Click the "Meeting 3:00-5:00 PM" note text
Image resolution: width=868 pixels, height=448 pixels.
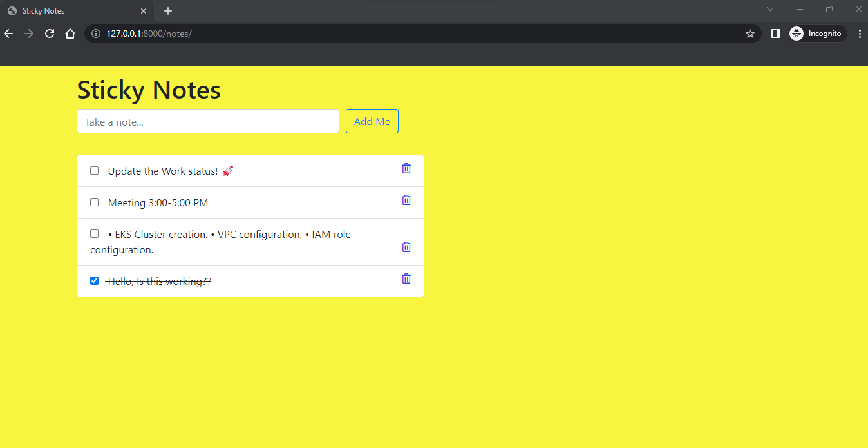[x=158, y=203]
